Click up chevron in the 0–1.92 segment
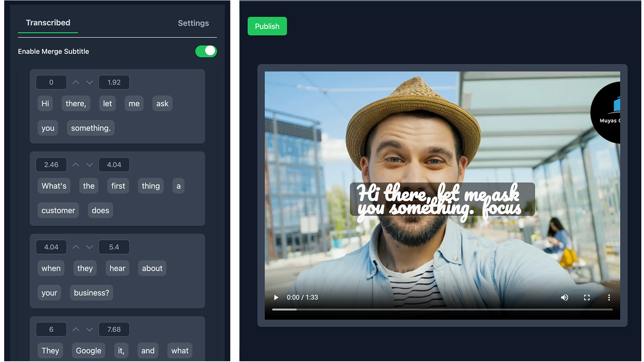644x362 pixels. click(x=76, y=82)
